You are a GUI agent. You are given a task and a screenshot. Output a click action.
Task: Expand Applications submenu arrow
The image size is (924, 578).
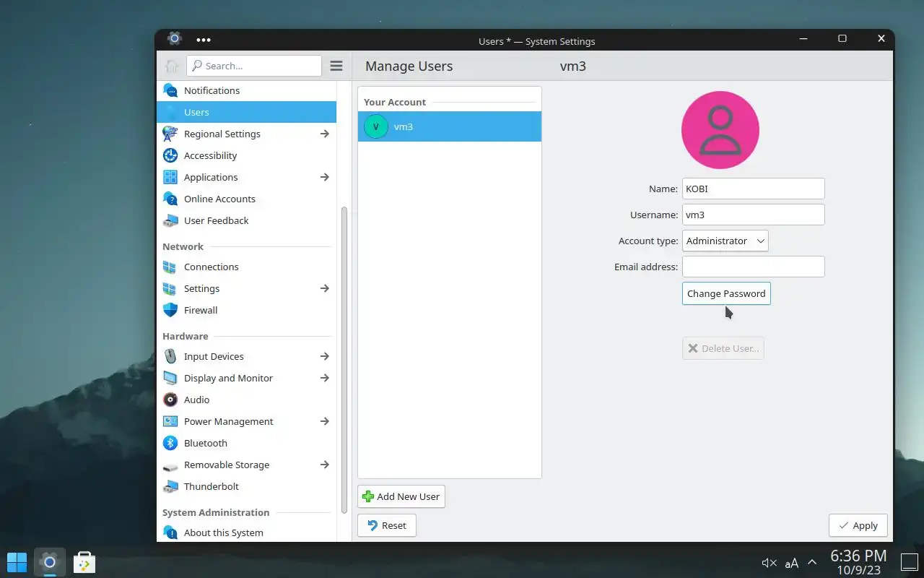pyautogui.click(x=325, y=177)
